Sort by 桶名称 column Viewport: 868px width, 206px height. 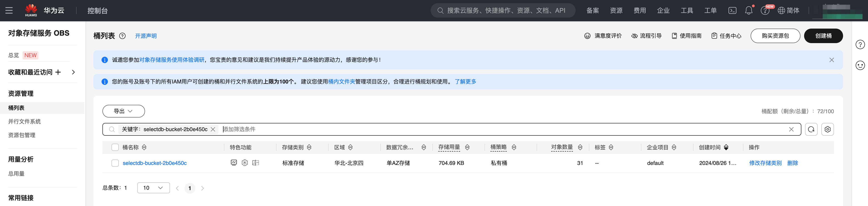pos(144,147)
